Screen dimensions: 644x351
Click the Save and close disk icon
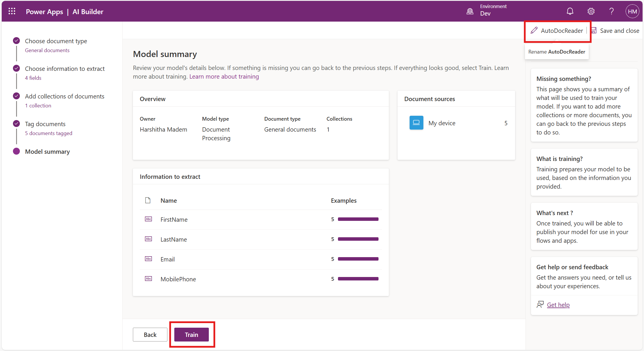594,31
